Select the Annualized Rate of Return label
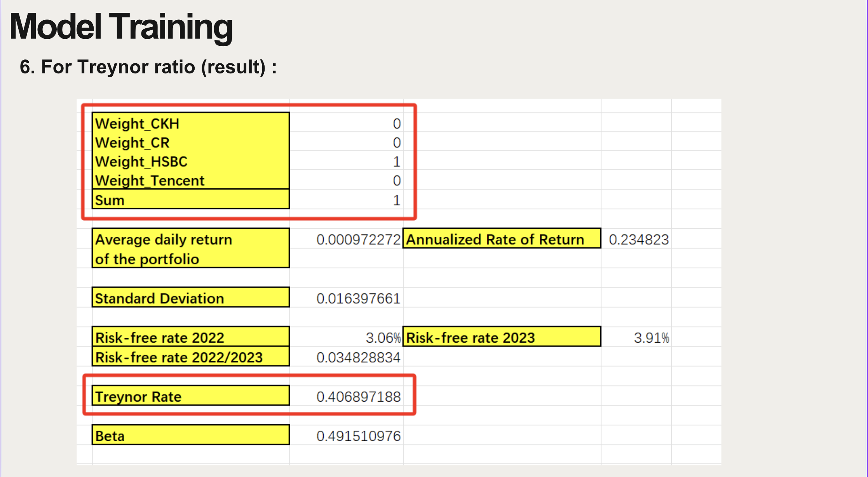The image size is (868, 477). pyautogui.click(x=501, y=240)
